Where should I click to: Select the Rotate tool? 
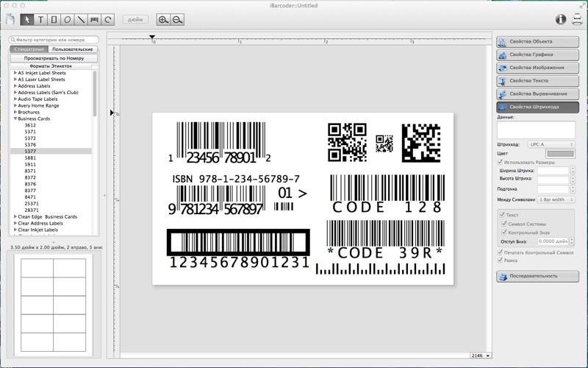[108, 20]
